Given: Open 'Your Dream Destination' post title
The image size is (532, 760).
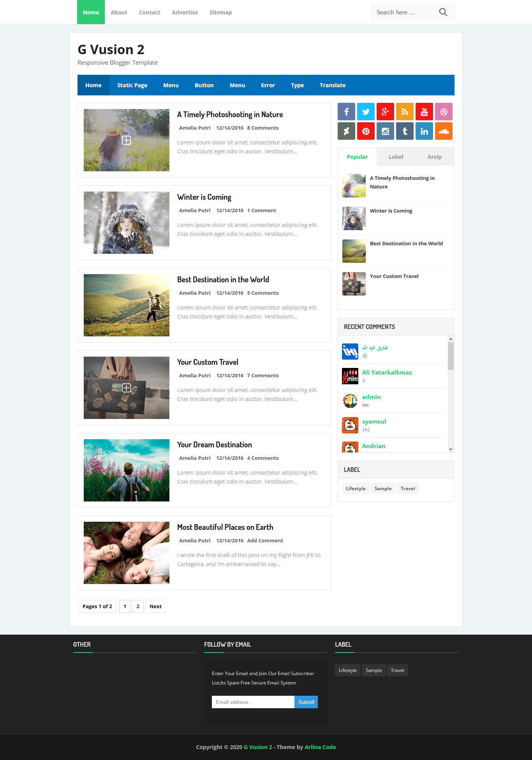Looking at the screenshot, I should pyautogui.click(x=215, y=445).
